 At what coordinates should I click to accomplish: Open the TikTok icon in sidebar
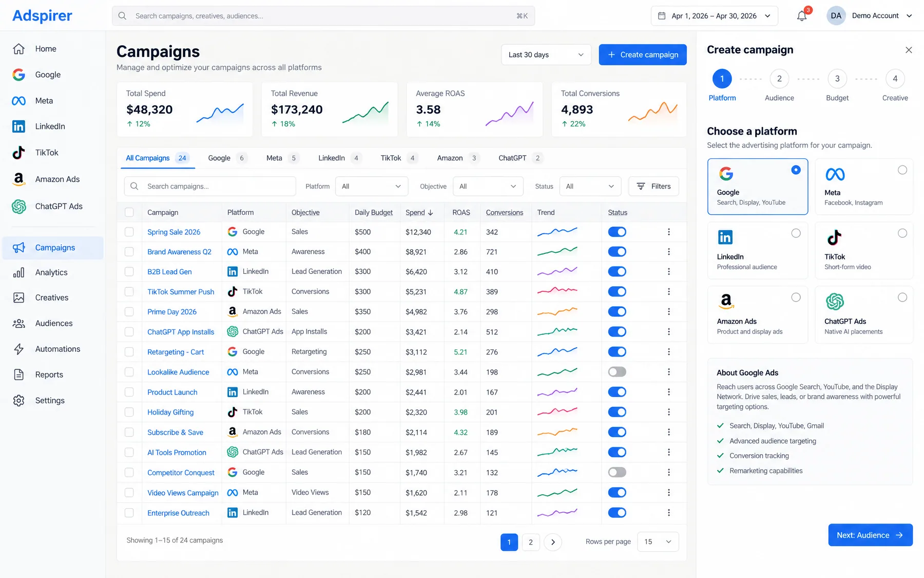19,153
